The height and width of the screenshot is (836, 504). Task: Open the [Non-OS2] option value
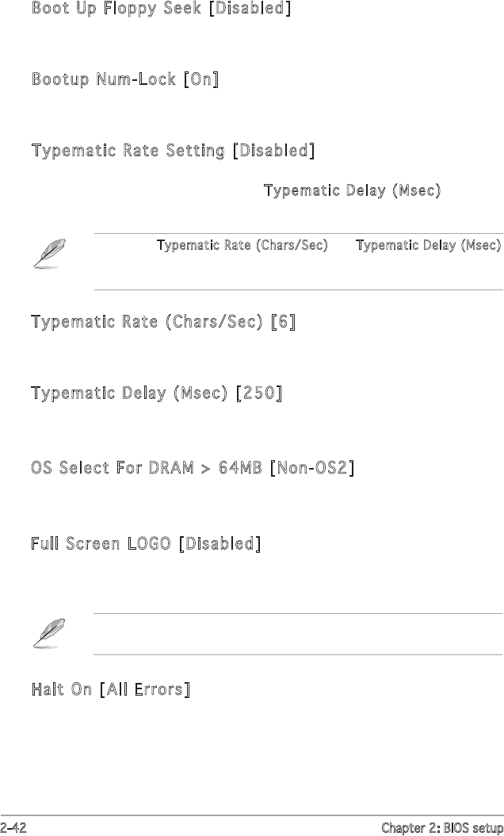click(311, 468)
